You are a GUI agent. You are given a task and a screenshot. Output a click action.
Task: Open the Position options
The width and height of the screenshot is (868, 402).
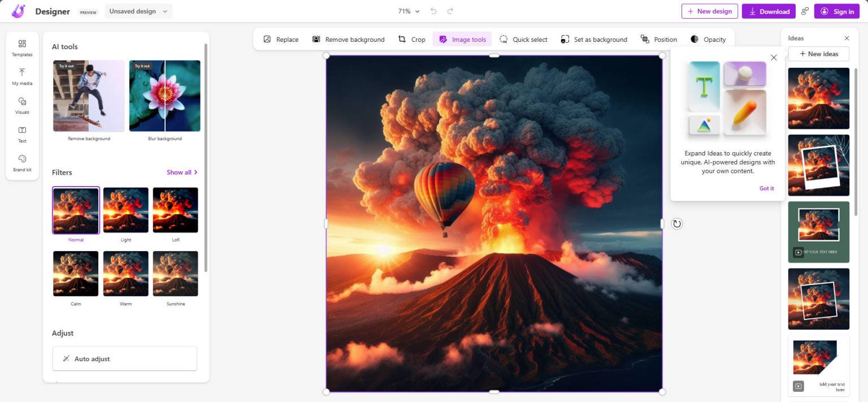[659, 39]
